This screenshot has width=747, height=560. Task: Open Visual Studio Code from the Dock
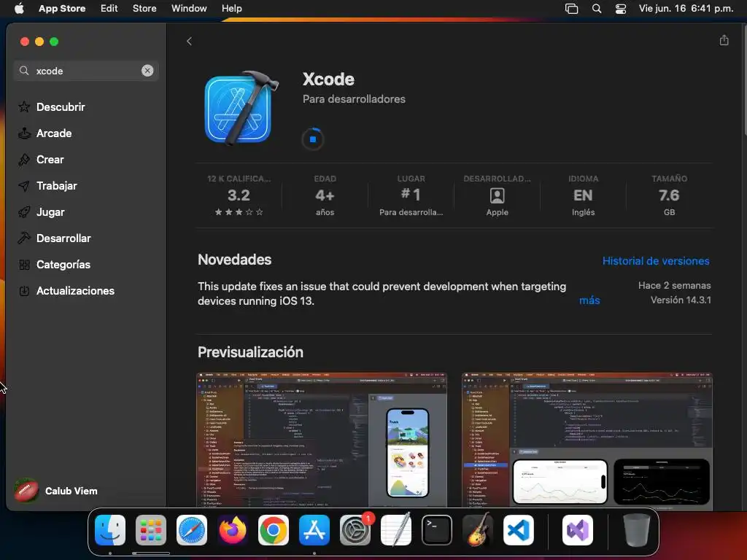click(519, 530)
